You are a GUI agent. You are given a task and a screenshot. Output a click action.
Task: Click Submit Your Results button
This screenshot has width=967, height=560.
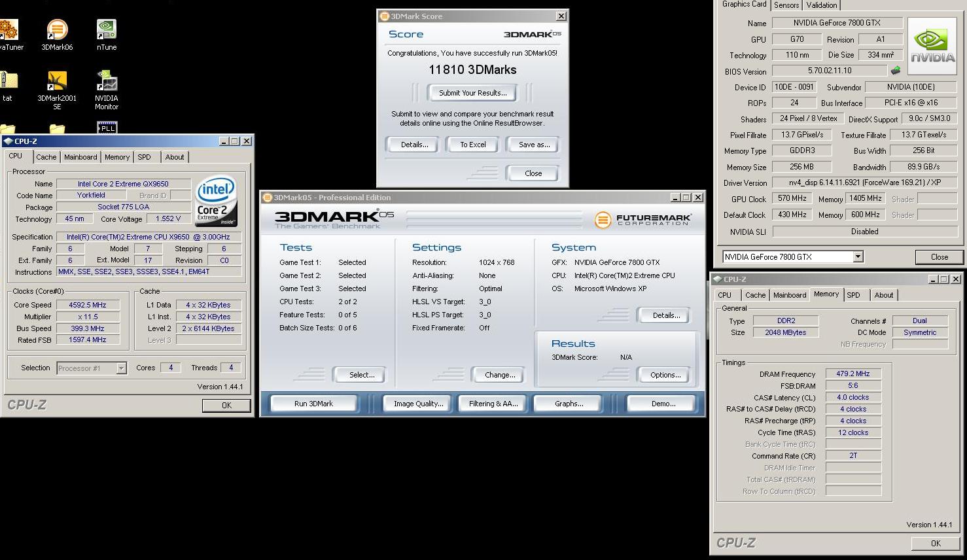point(472,93)
